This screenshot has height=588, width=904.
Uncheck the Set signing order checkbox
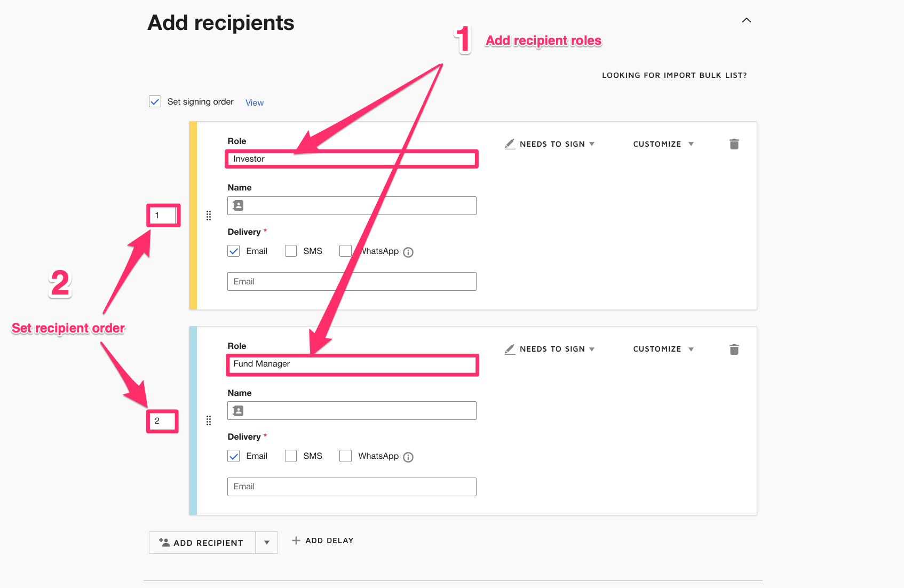(155, 101)
